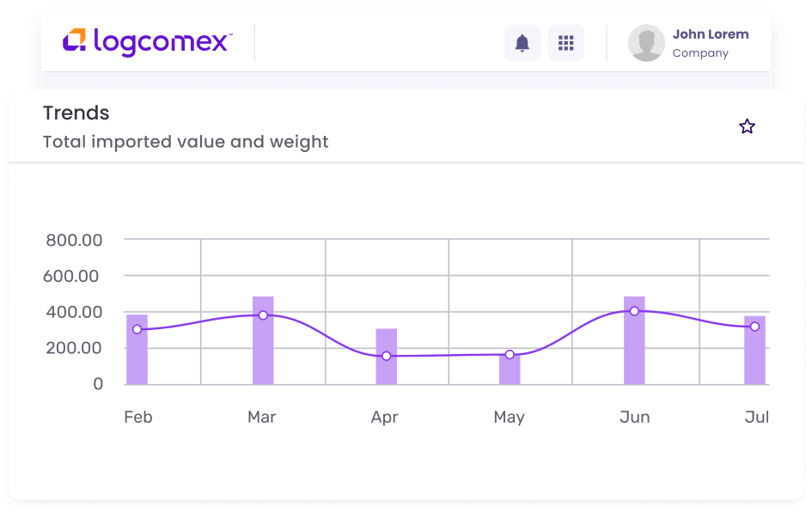Click the May label on the x-axis
The width and height of the screenshot is (812, 513).
click(x=509, y=418)
